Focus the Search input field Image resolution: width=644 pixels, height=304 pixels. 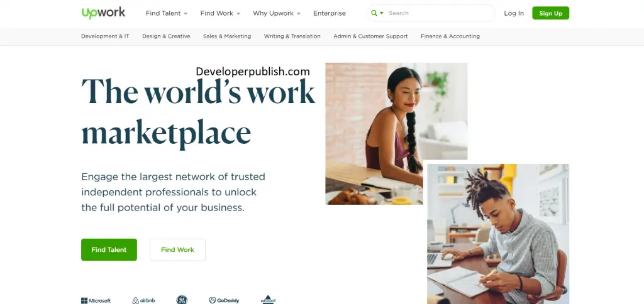[440, 13]
